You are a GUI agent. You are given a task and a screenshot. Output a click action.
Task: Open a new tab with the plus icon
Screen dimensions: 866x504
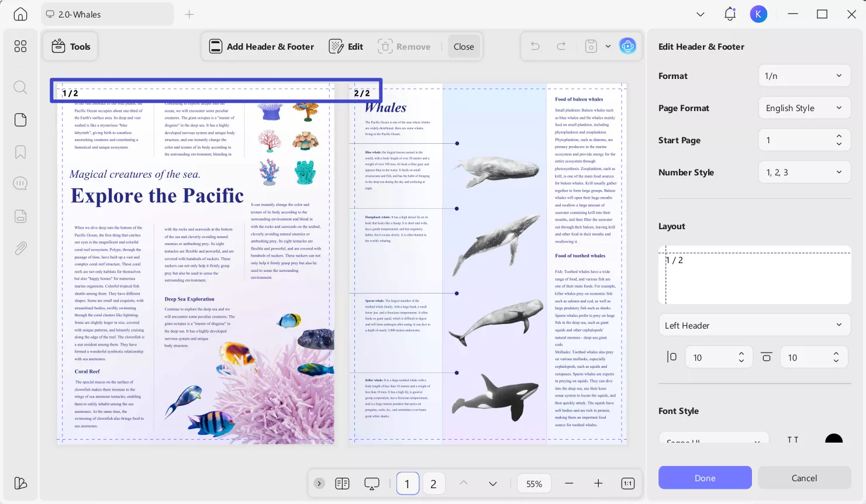pos(189,15)
